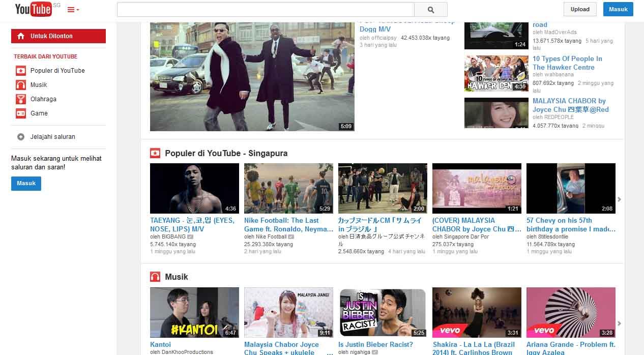The width and height of the screenshot is (644, 355).
Task: Click the Populer di YouTube star icon in sidebar
Action: [x=21, y=71]
